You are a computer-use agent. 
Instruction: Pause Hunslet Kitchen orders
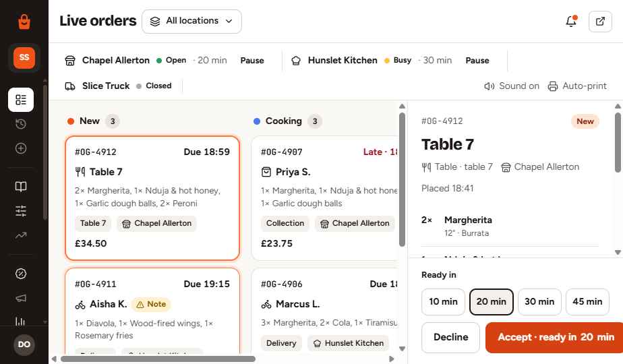click(477, 61)
